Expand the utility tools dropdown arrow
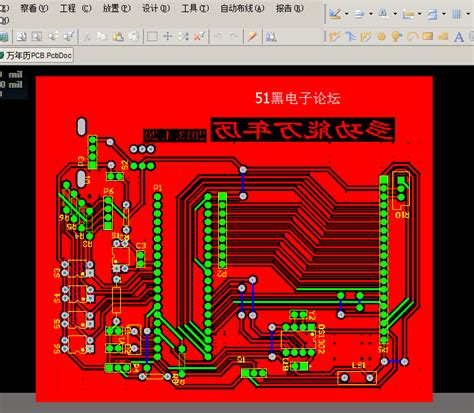This screenshot has height=413, width=474. (x=347, y=14)
